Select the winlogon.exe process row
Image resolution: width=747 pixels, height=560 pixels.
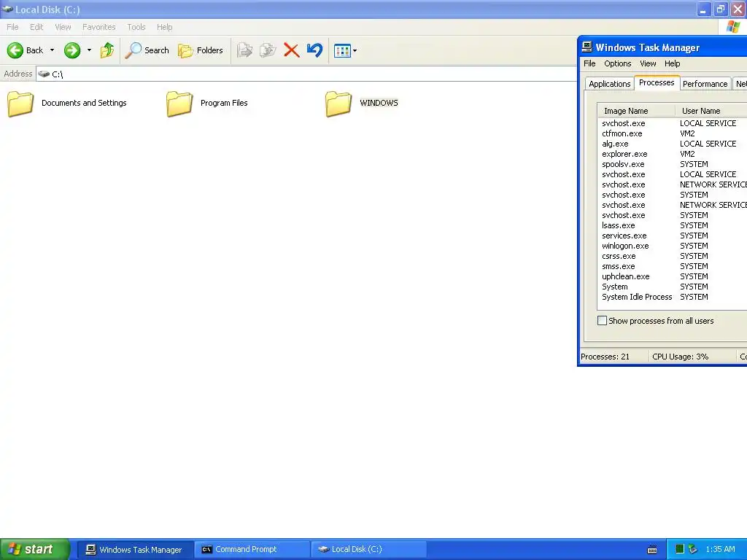click(672, 246)
